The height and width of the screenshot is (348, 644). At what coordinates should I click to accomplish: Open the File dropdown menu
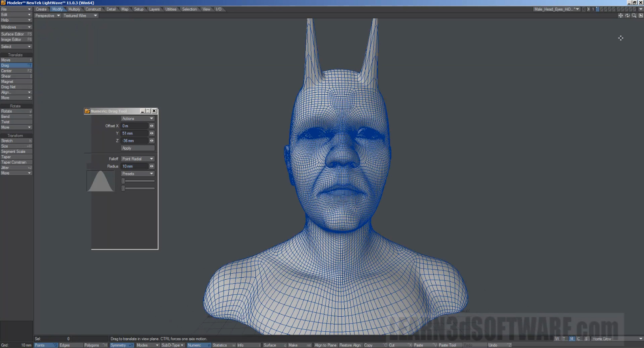click(x=16, y=9)
